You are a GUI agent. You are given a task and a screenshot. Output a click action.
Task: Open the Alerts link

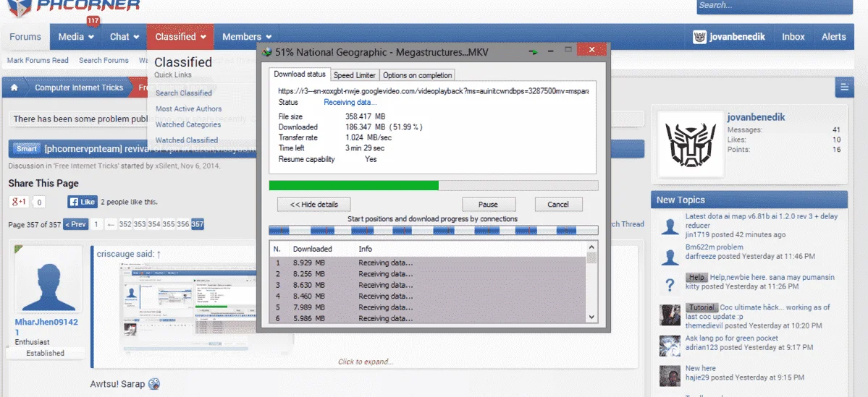point(834,36)
